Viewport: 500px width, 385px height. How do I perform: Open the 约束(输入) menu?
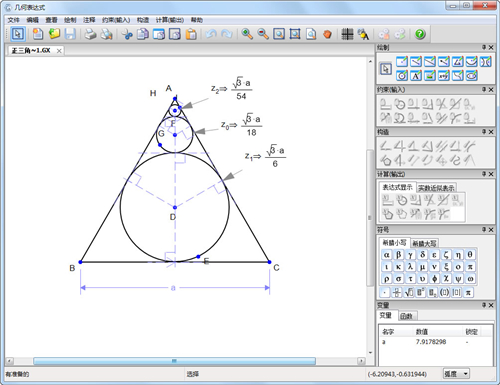tap(116, 20)
